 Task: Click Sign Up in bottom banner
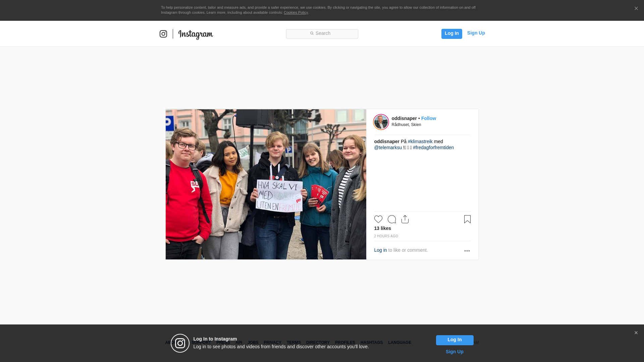(454, 352)
